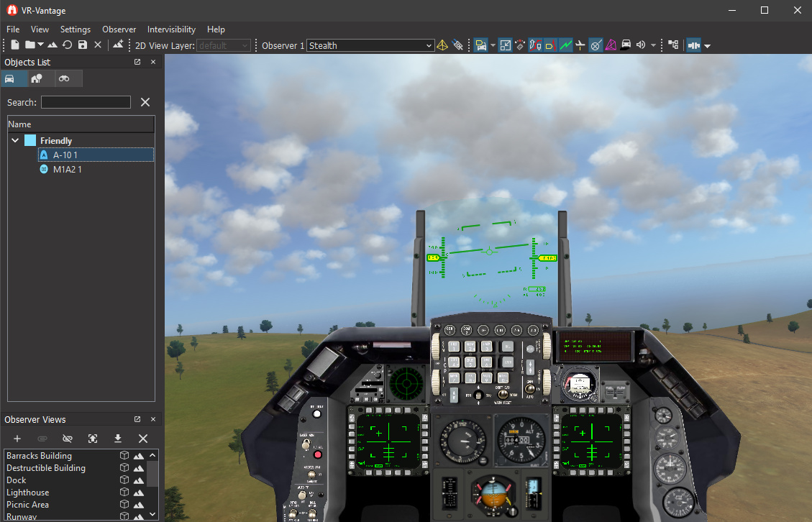Open the 2D View Layer dropdown

(223, 45)
